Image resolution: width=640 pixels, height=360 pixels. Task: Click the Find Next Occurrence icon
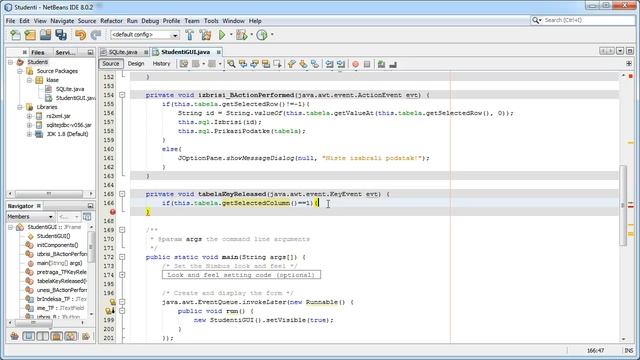(x=254, y=64)
